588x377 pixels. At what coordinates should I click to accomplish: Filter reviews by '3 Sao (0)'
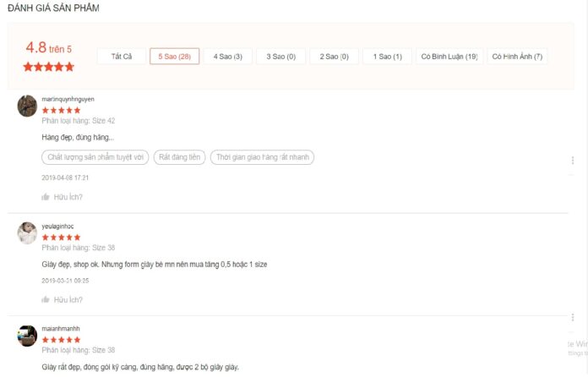click(280, 57)
